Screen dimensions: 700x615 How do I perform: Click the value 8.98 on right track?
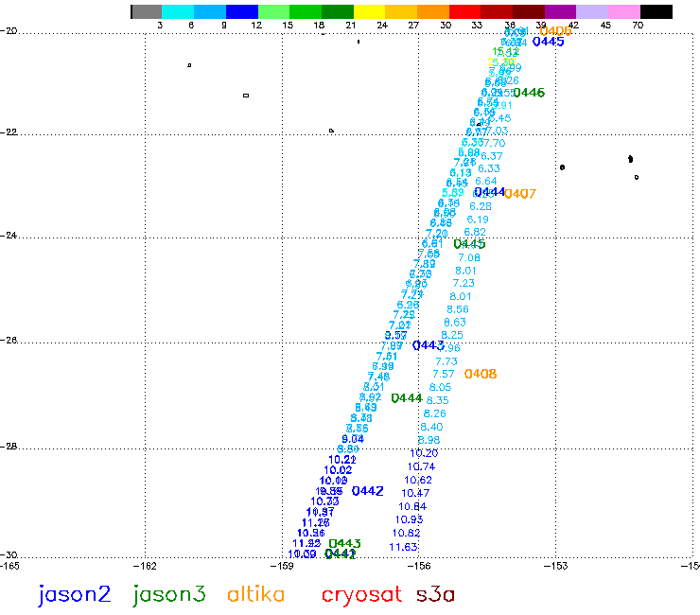(429, 440)
